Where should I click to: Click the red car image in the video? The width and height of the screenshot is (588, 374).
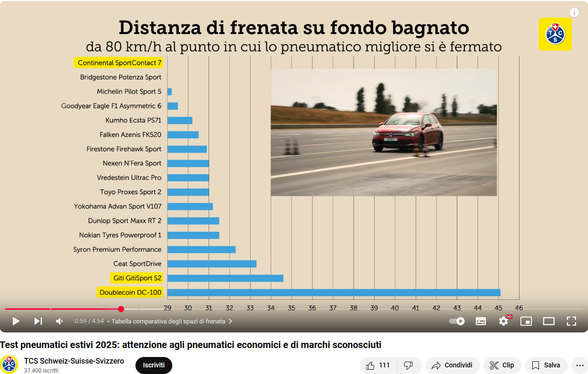408,133
